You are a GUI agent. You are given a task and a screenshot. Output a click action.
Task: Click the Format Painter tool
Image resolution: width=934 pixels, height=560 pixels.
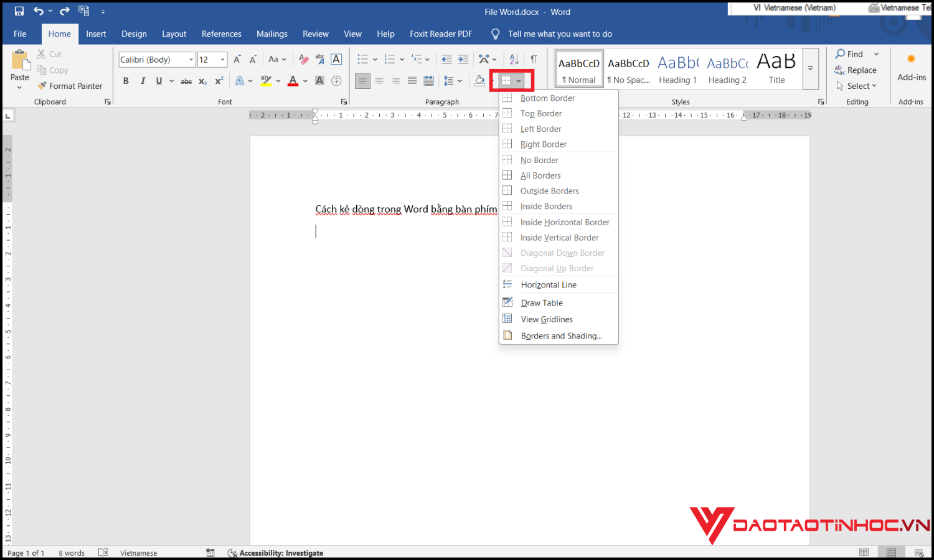pyautogui.click(x=70, y=86)
